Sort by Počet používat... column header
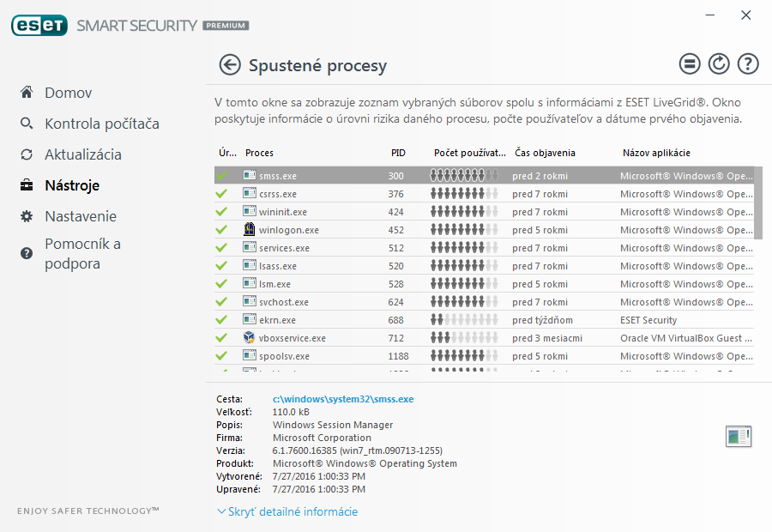 tap(470, 153)
